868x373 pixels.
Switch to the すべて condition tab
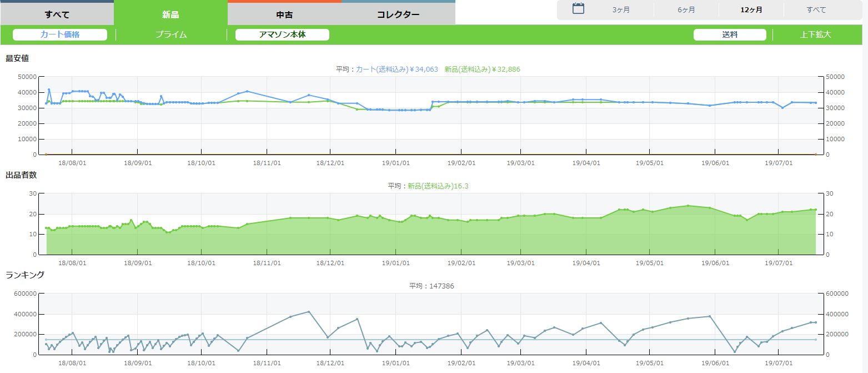57,14
